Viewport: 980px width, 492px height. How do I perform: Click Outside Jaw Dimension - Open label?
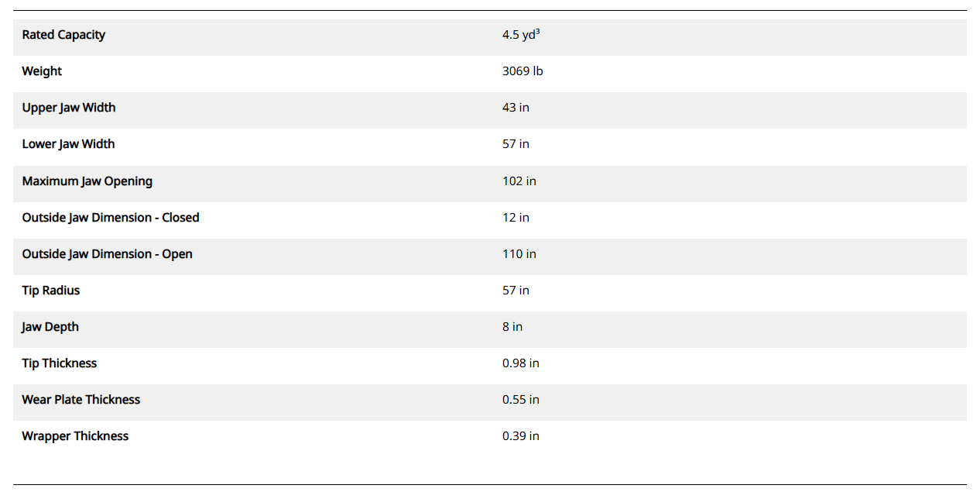(x=107, y=254)
